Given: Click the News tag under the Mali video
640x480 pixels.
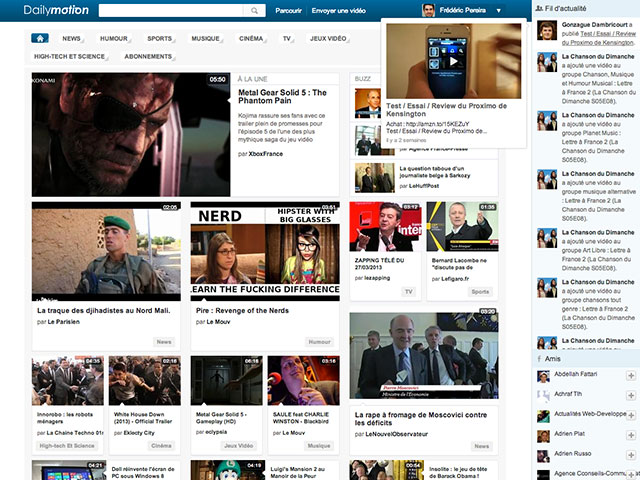Looking at the screenshot, I should 164,342.
